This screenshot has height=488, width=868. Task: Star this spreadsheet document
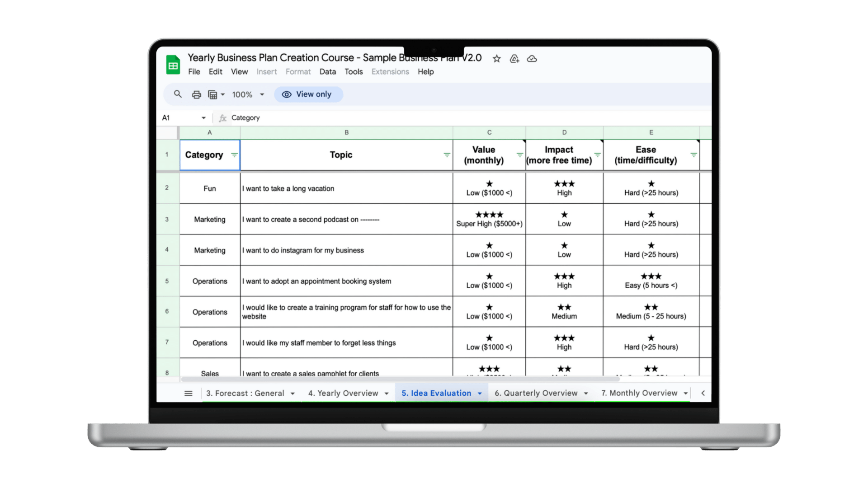496,59
